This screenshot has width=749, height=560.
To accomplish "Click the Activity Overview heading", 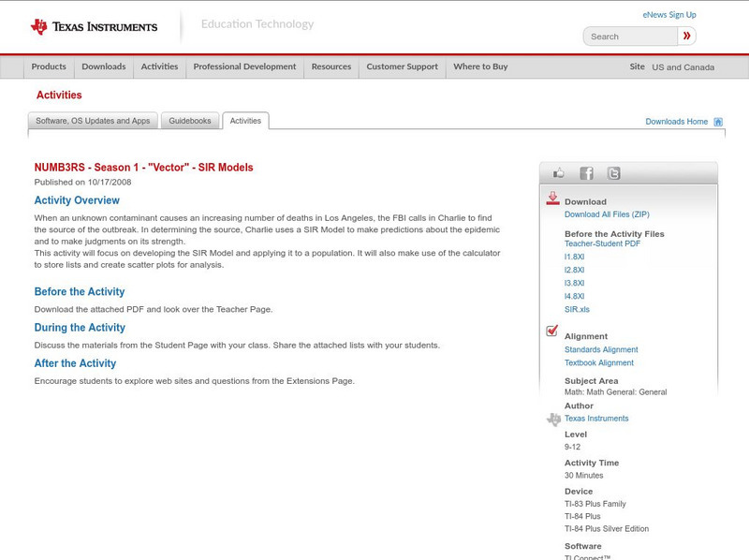I will tap(77, 200).
